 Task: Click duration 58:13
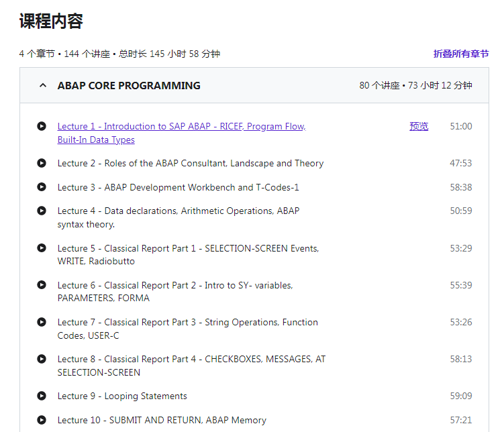[x=461, y=359]
